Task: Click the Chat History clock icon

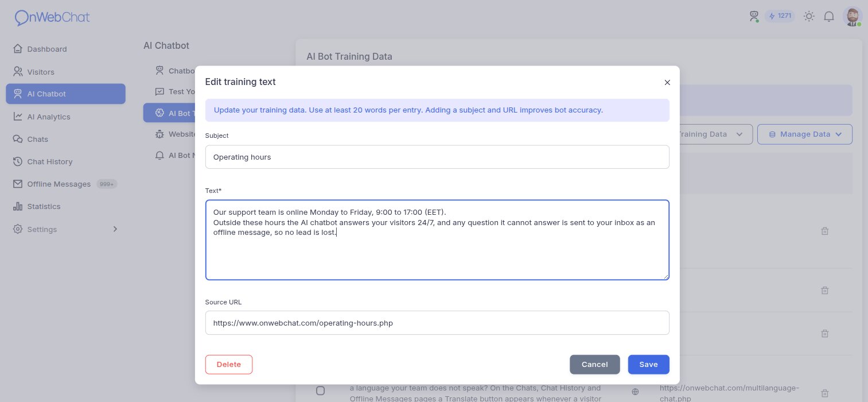Action: 18,161
